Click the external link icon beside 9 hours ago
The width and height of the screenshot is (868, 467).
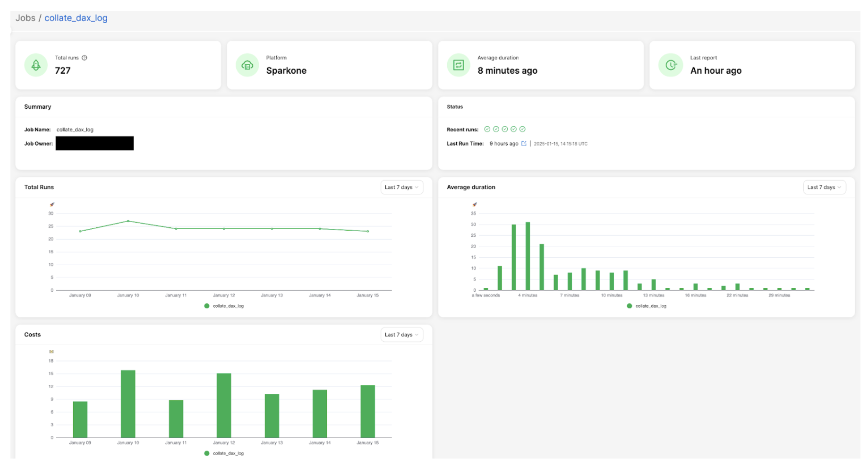(x=524, y=144)
